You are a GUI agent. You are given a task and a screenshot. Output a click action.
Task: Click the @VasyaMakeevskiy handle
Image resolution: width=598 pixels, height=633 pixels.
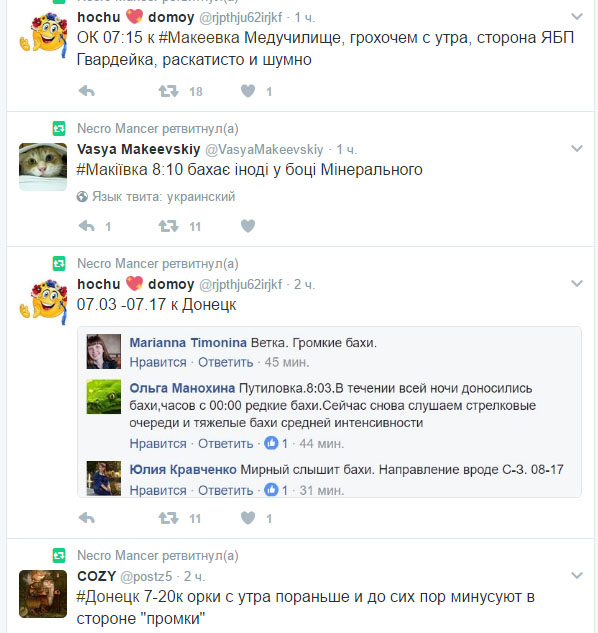[264, 149]
